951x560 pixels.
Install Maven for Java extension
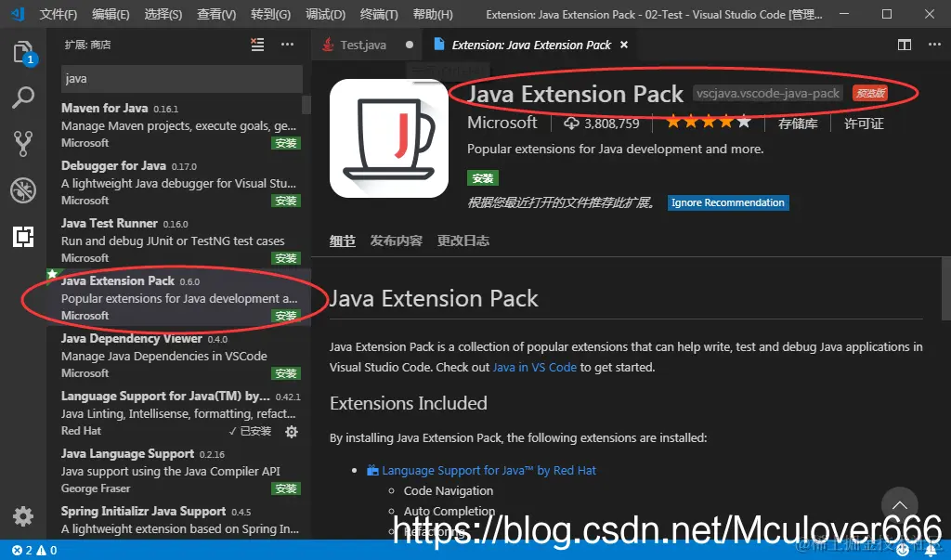coord(286,143)
